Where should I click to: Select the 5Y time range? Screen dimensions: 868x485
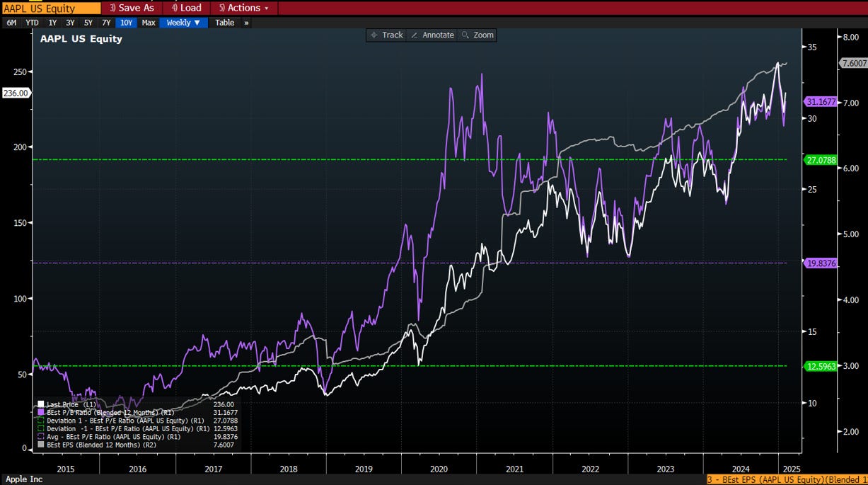88,23
